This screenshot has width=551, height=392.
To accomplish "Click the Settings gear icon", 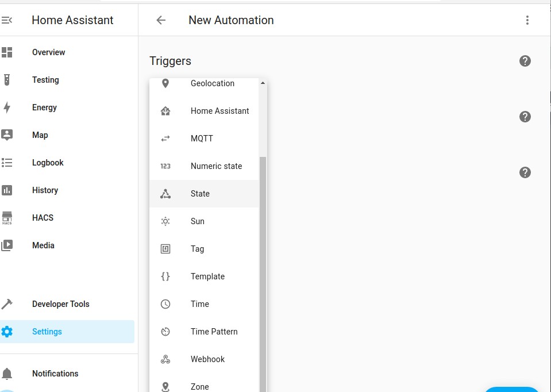I will pos(7,332).
